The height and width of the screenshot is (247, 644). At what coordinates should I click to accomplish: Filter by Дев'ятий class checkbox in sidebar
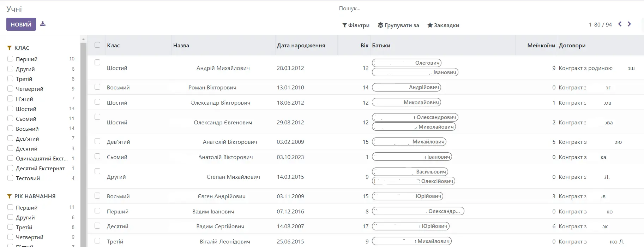click(x=10, y=138)
